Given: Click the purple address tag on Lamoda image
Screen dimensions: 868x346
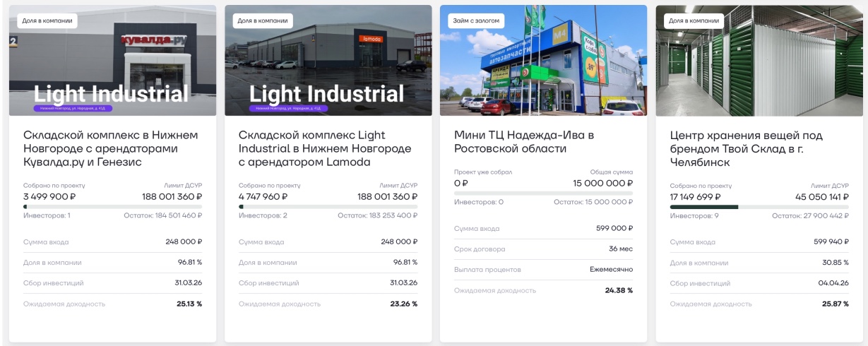Looking at the screenshot, I should pos(288,109).
